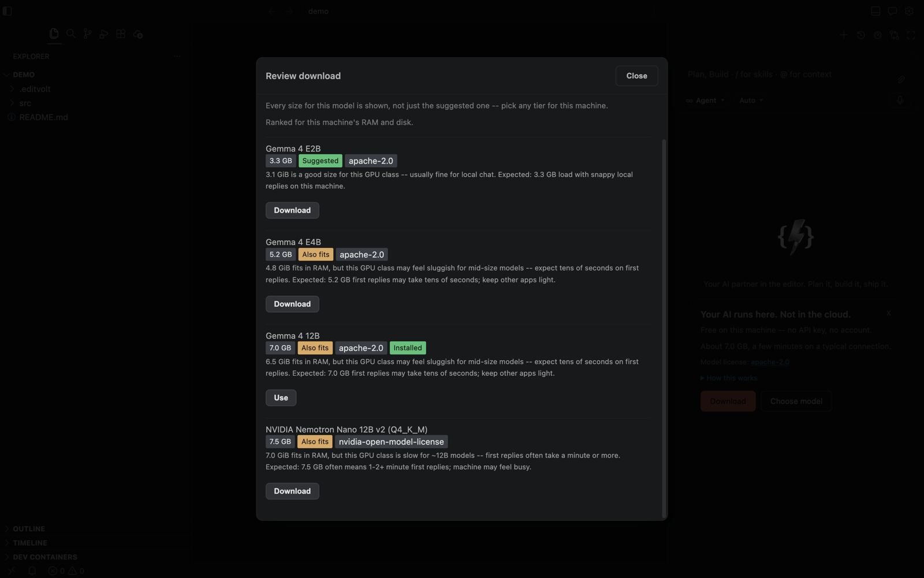Open errors and warnings status indicator
Viewport: 924px width, 578px height.
coord(66,571)
